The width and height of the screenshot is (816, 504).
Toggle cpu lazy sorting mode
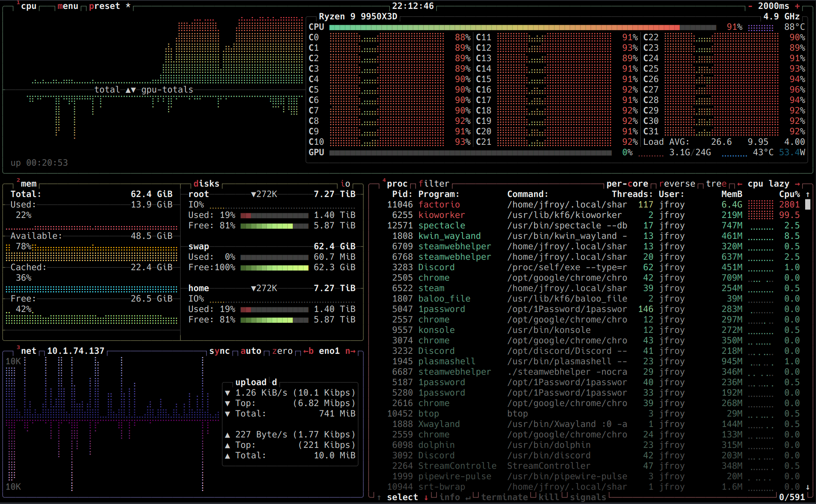[768, 184]
